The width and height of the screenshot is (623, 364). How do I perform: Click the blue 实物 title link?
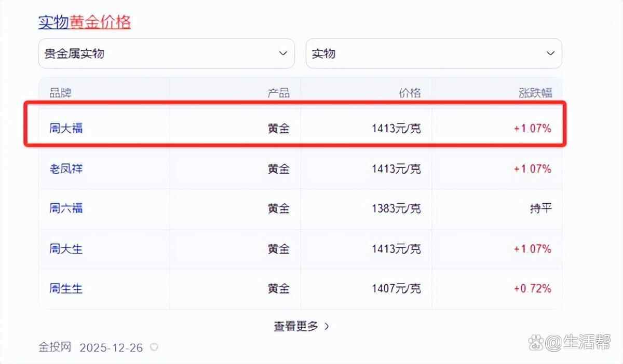coord(53,22)
